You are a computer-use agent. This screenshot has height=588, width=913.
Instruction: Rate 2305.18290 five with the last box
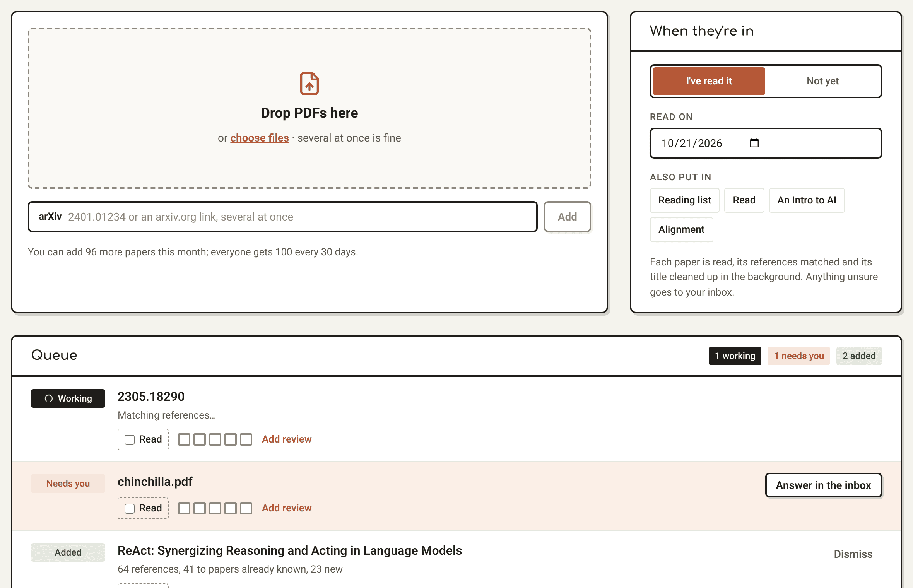(x=246, y=439)
